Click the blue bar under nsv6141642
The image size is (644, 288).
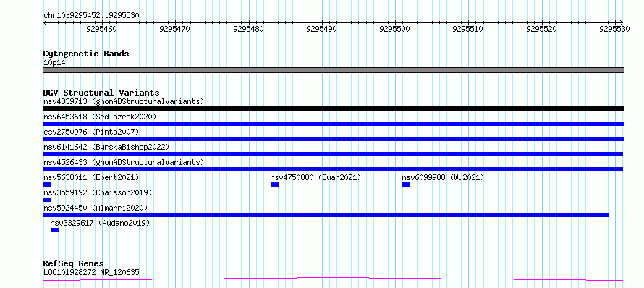[x=333, y=154]
